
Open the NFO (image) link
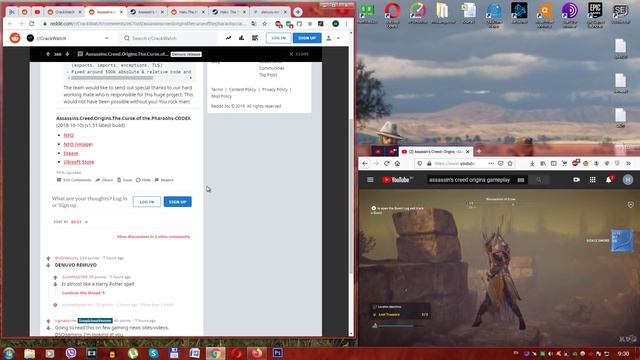coord(78,144)
